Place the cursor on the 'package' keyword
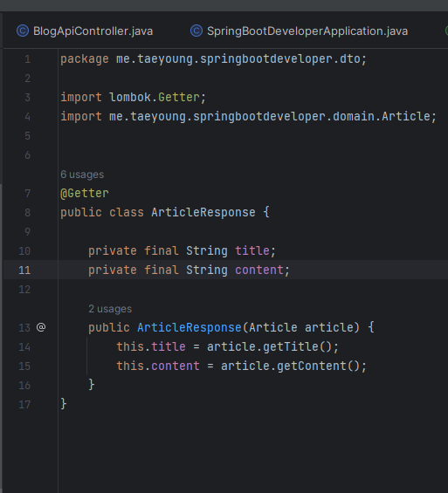The height and width of the screenshot is (493, 448). (x=85, y=59)
